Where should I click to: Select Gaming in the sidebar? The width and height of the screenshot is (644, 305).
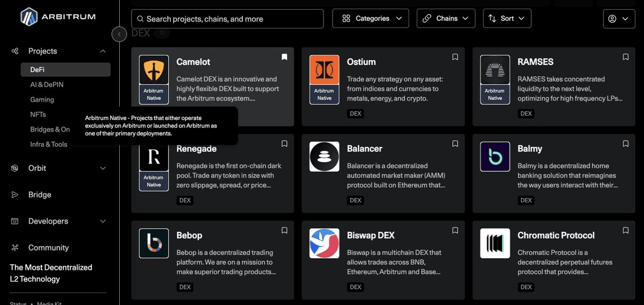click(42, 100)
